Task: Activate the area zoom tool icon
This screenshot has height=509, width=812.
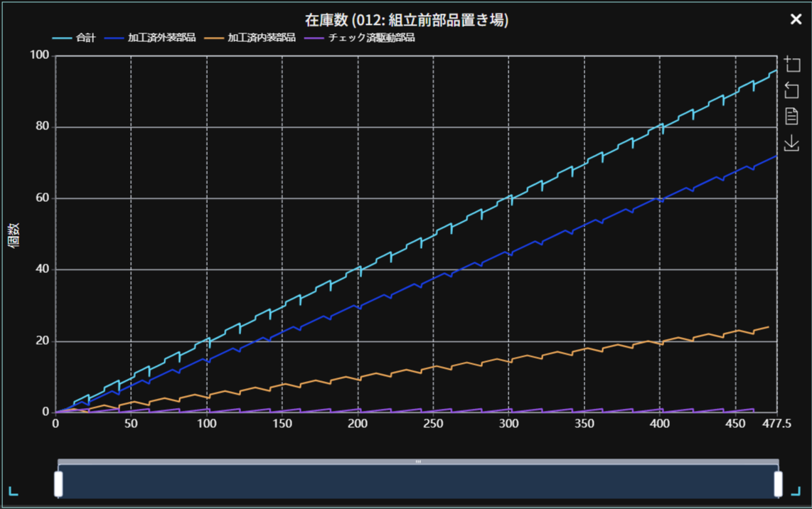Action: tap(791, 63)
